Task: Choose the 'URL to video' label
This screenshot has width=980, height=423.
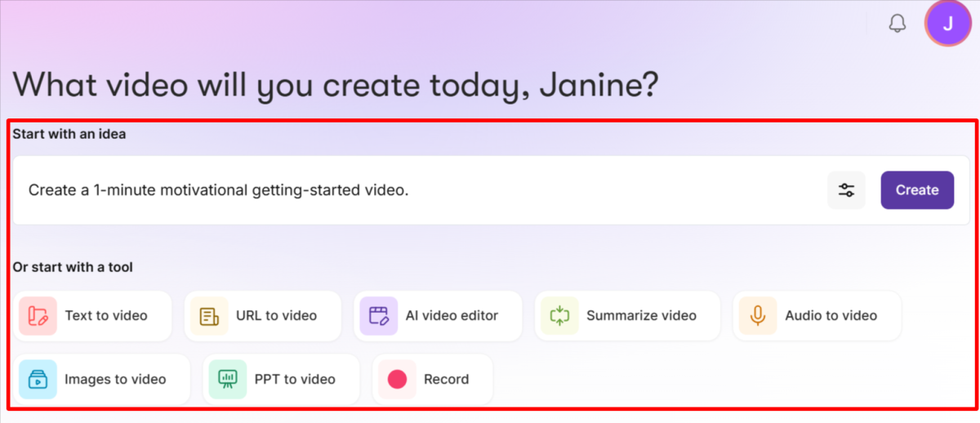Action: [276, 316]
